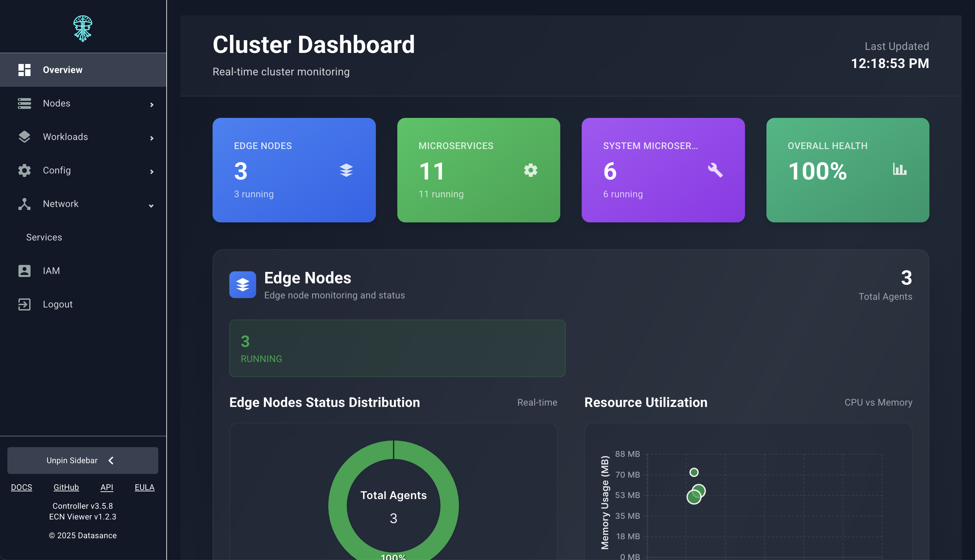Click the Datasance logo at sidebar top
The width and height of the screenshot is (975, 560).
pos(82,28)
